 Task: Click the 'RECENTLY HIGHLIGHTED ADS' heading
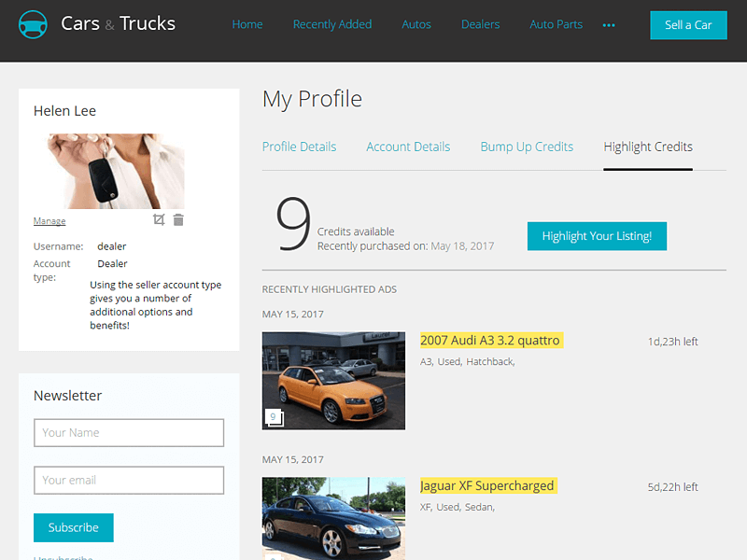pyautogui.click(x=330, y=289)
